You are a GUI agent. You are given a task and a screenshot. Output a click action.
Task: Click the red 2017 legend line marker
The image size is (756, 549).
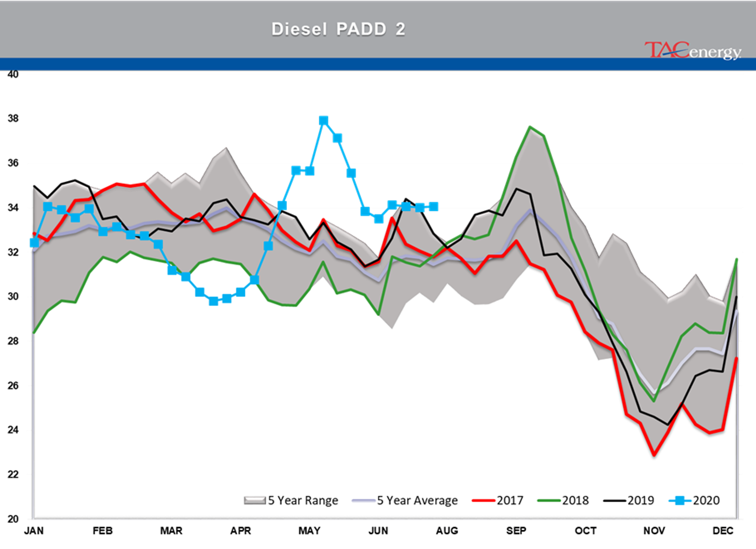pos(484,501)
